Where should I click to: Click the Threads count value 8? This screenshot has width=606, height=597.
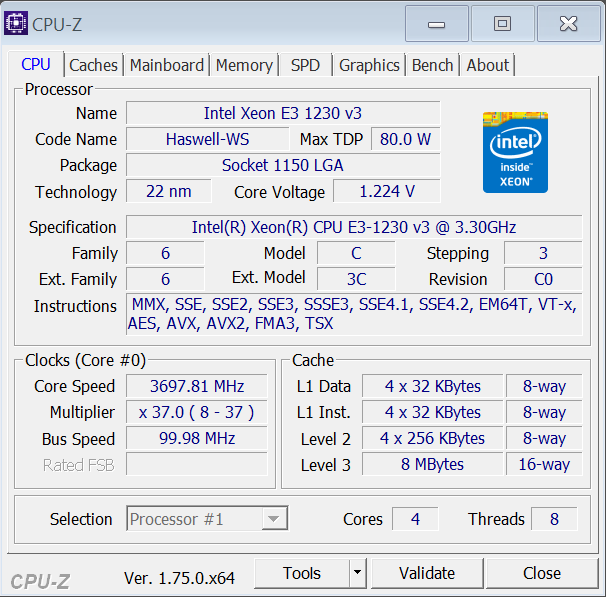click(554, 519)
